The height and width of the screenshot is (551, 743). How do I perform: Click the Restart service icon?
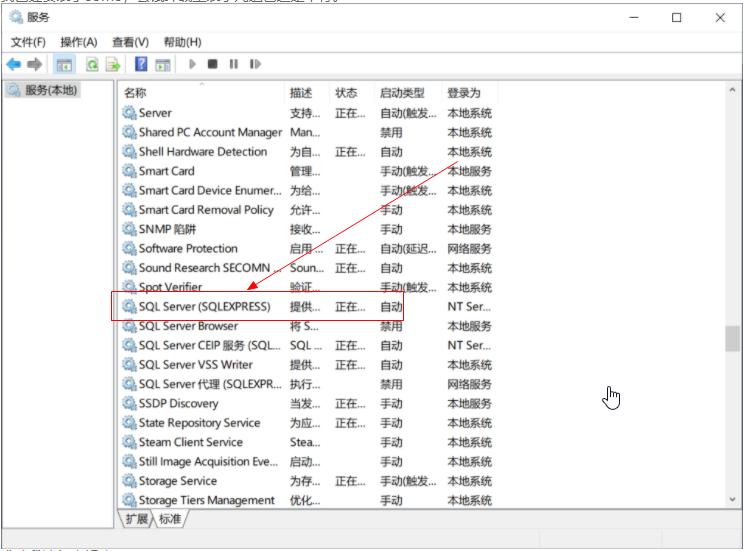point(255,64)
